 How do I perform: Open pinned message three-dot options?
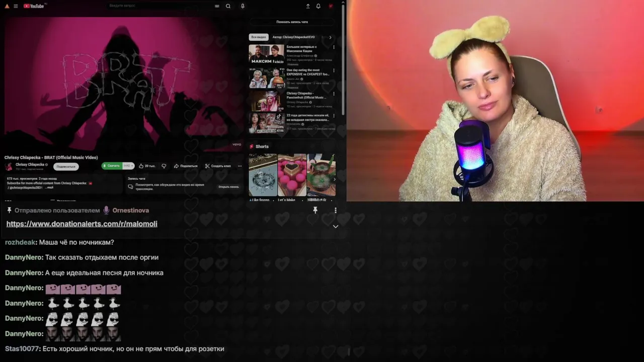[336, 210]
